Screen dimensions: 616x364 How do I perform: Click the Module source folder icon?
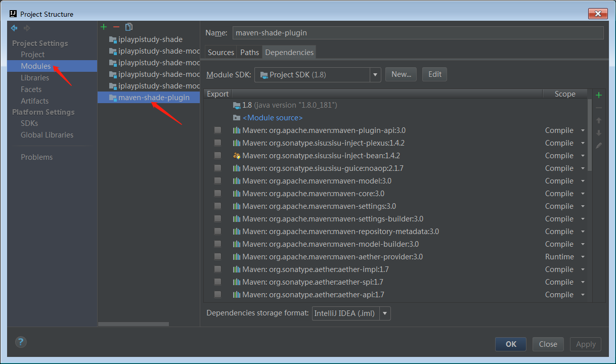tap(237, 118)
